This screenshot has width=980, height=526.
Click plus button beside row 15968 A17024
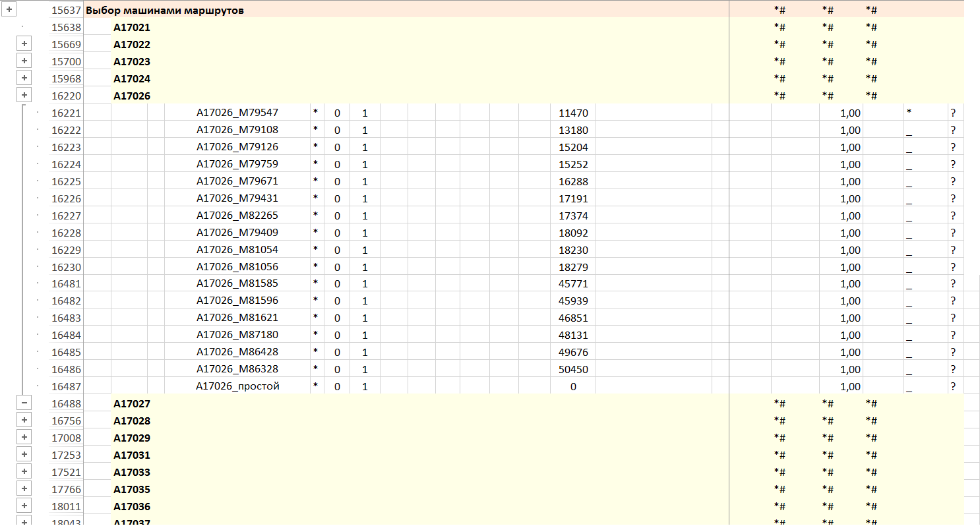[24, 78]
